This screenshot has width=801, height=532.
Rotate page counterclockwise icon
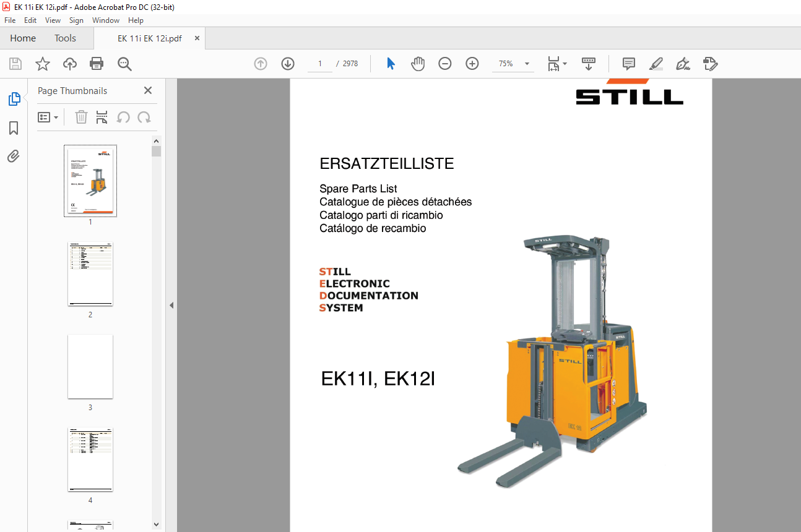123,117
